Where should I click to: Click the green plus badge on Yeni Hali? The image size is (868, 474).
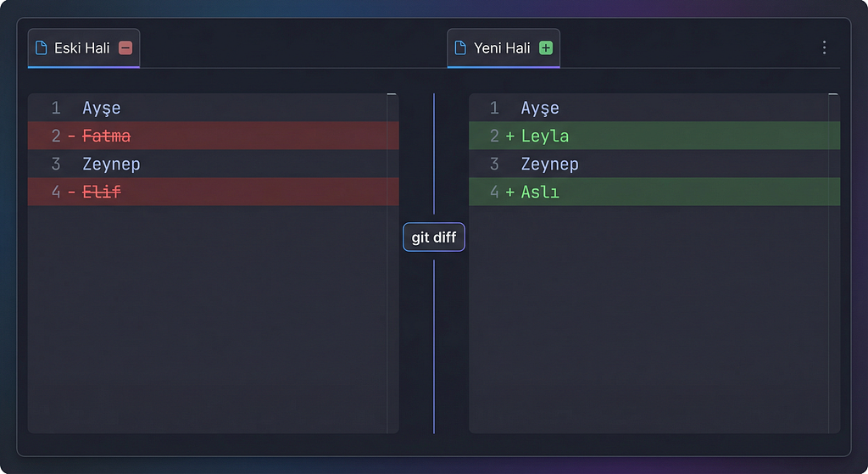click(x=546, y=48)
